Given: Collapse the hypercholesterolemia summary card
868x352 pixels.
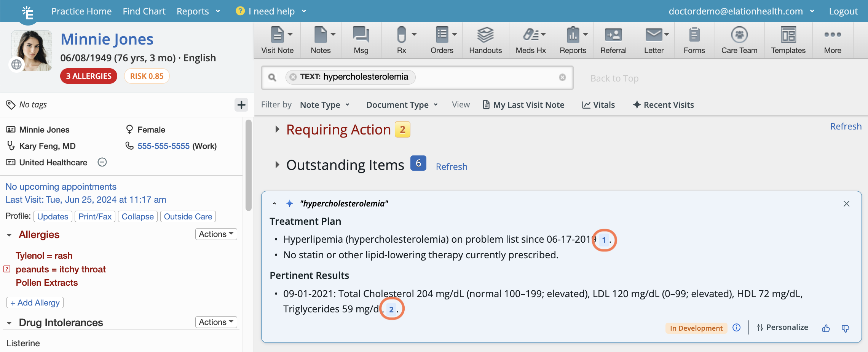Looking at the screenshot, I should coord(274,203).
